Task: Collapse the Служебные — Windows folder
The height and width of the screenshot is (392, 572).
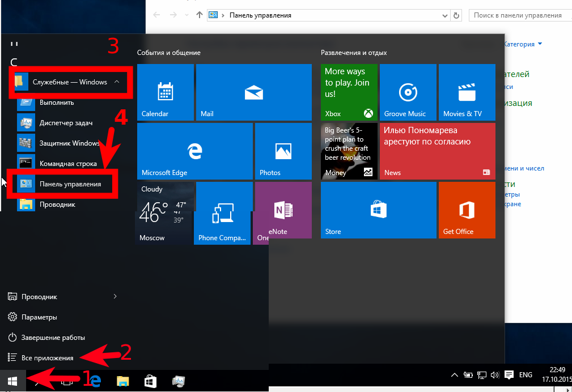Action: coord(117,82)
